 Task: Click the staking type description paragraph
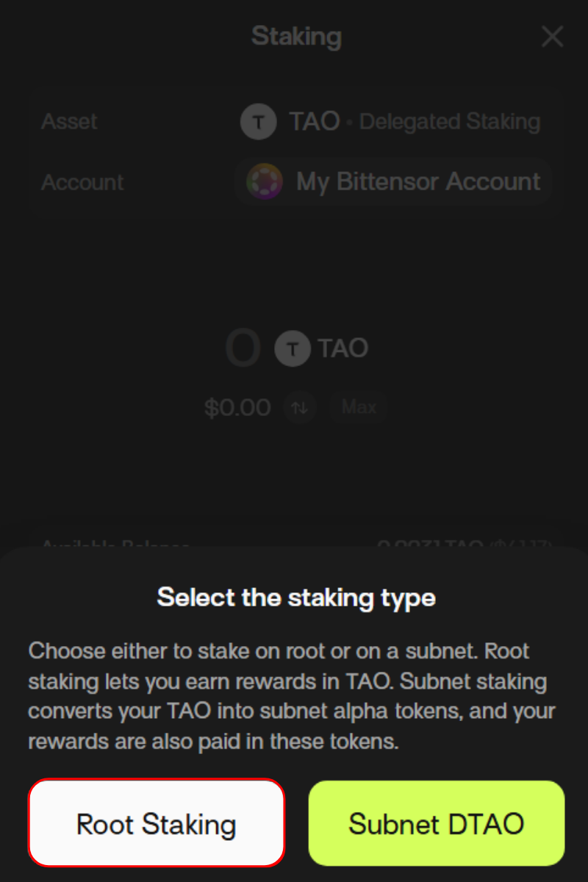tap(293, 696)
